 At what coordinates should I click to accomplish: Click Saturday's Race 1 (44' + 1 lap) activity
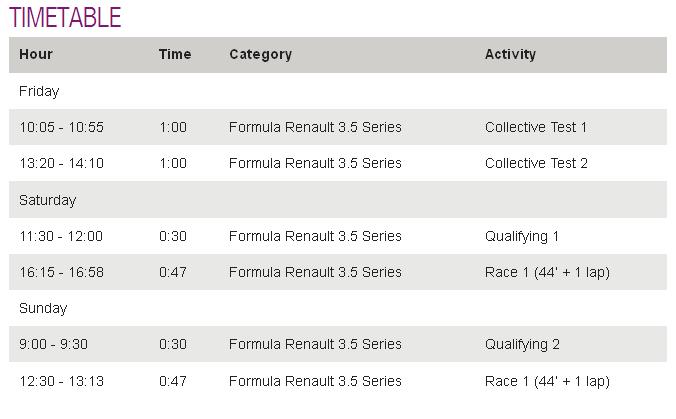click(x=547, y=272)
